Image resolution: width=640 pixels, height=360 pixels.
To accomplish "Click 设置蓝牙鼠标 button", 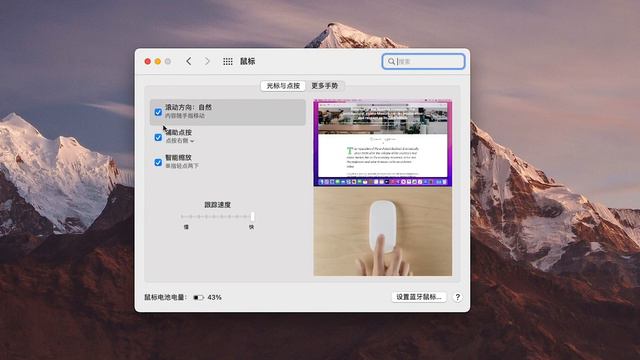I will point(419,297).
